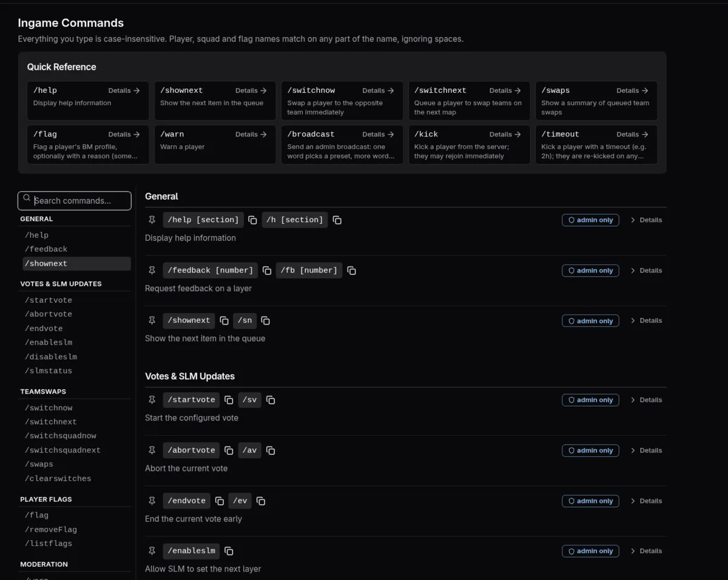This screenshot has height=580, width=728.
Task: Open Details on /broadcast quick reference card
Action: [379, 134]
